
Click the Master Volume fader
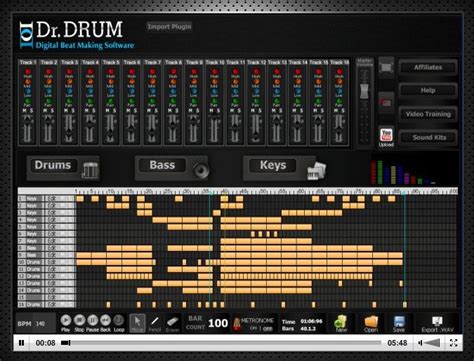pos(364,91)
